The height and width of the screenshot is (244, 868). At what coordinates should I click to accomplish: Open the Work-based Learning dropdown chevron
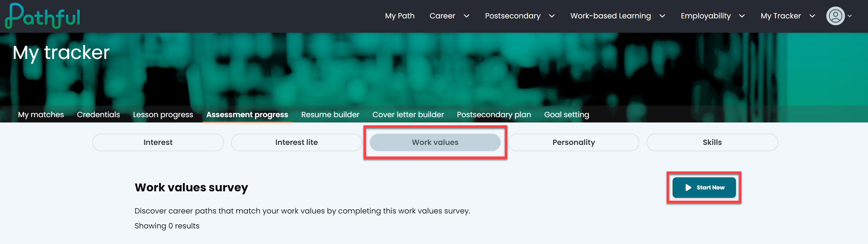pos(662,16)
